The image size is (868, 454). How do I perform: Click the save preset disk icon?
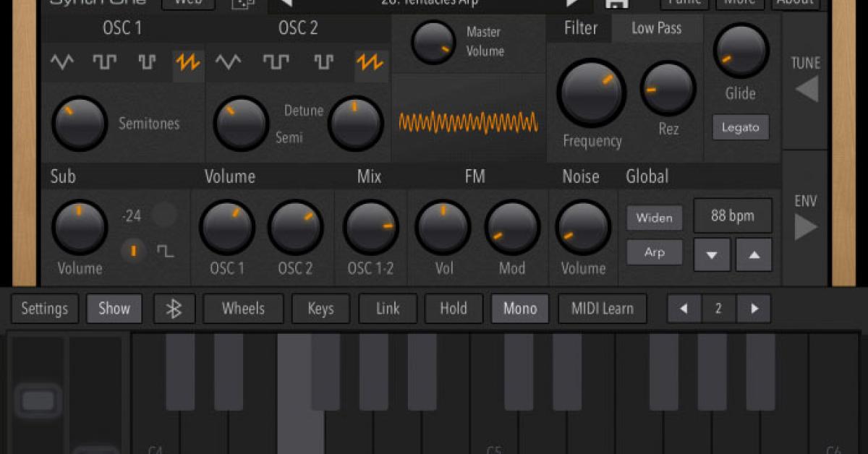[616, 3]
